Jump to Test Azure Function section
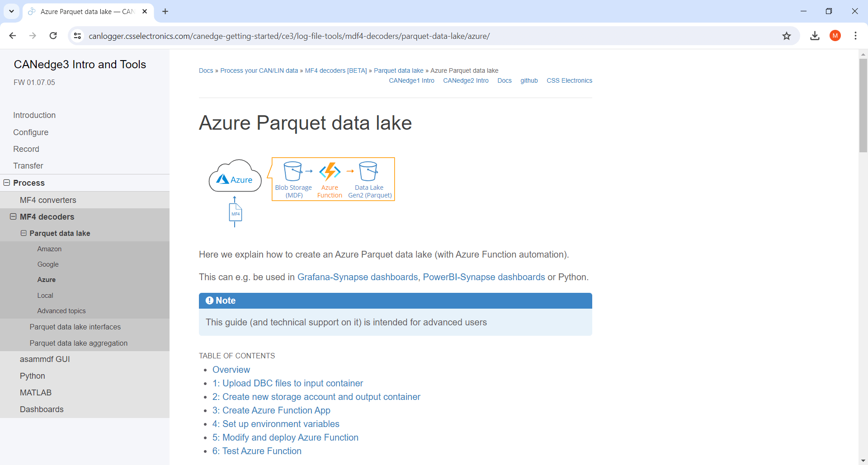868x465 pixels. pos(257,451)
